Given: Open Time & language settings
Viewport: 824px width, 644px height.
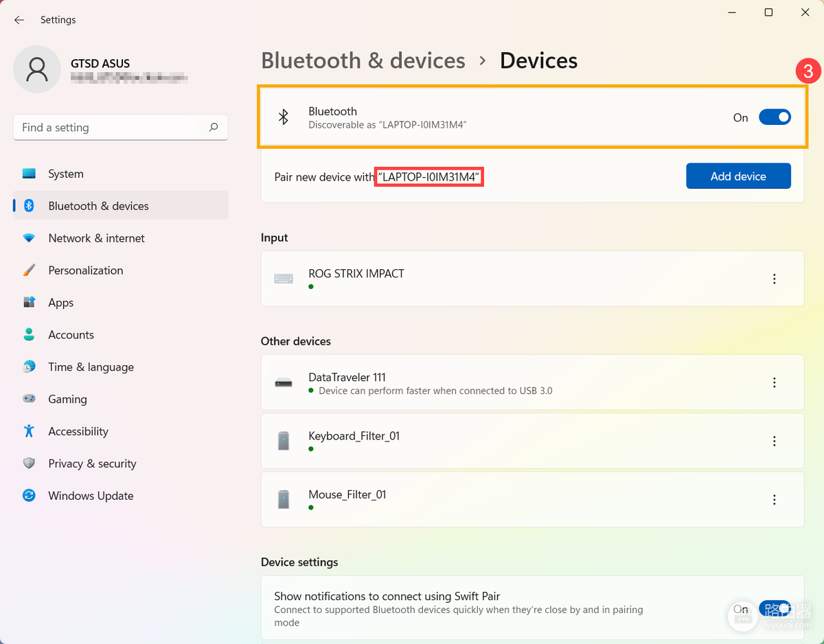Looking at the screenshot, I should (121, 367).
